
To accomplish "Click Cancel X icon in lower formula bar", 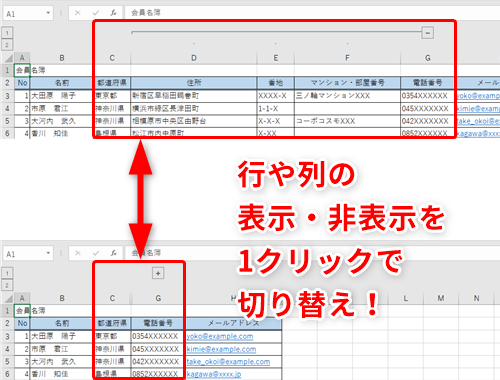I will (x=78, y=253).
